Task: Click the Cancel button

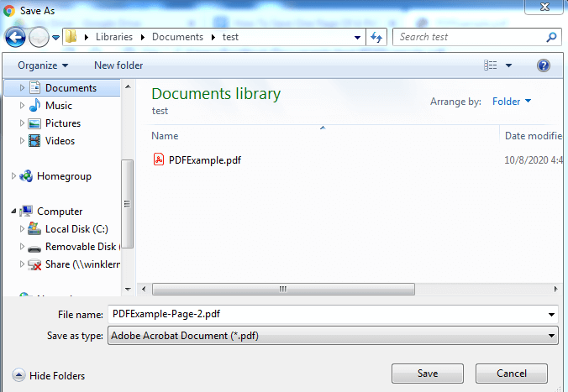Action: tap(512, 374)
